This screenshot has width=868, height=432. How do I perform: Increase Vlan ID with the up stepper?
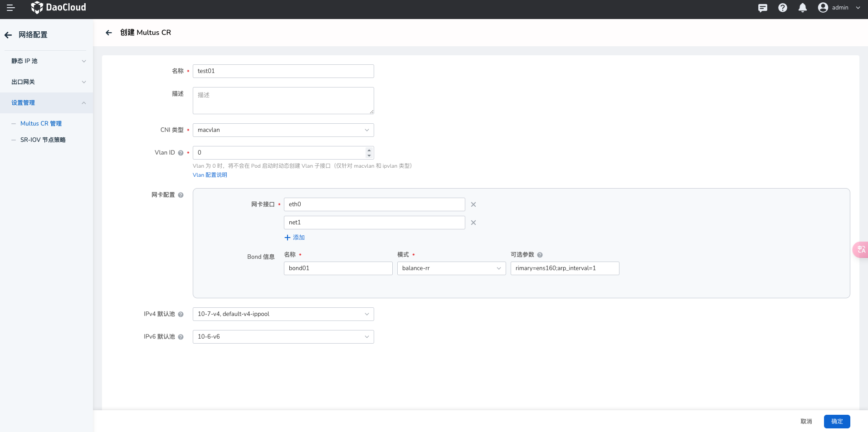pos(369,150)
